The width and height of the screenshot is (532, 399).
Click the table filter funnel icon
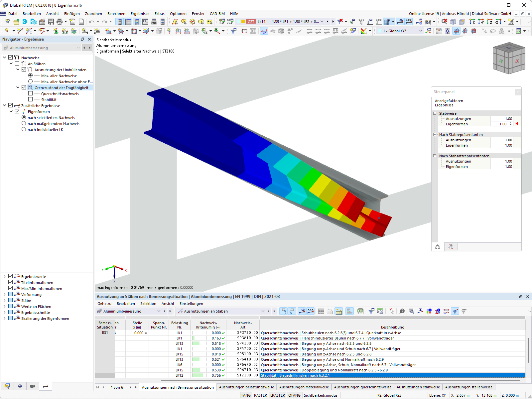(455, 311)
